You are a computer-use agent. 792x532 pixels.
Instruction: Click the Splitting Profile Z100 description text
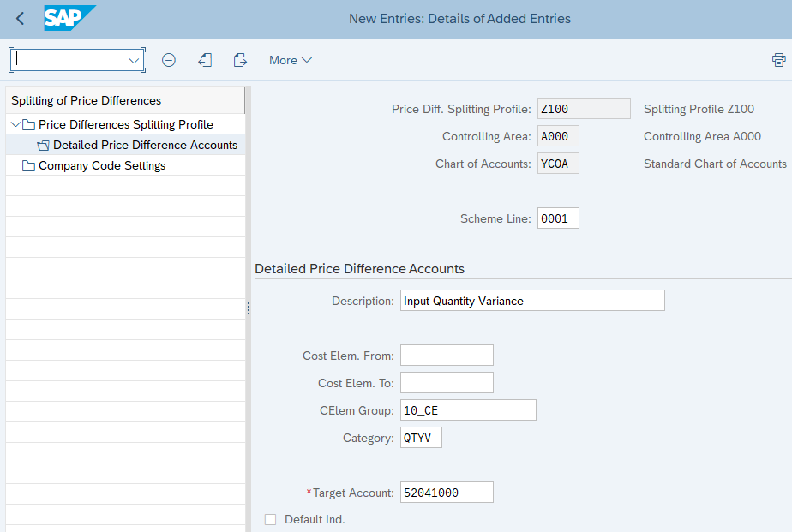[699, 109]
